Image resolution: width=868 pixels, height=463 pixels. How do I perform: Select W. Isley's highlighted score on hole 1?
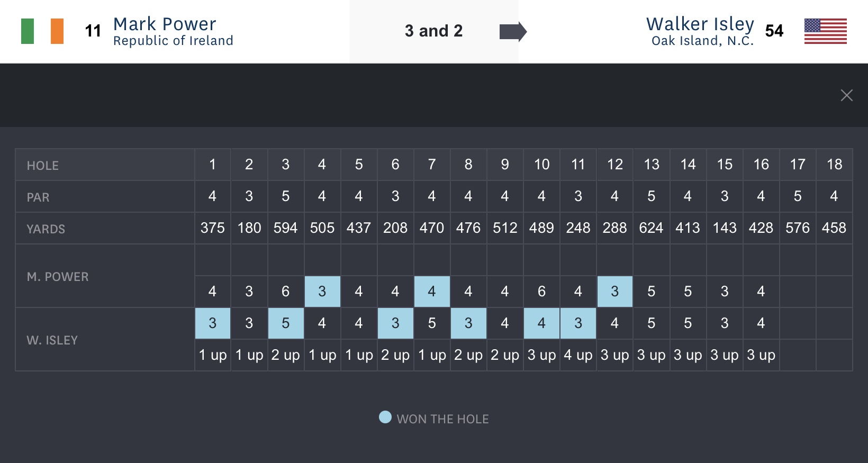click(213, 323)
